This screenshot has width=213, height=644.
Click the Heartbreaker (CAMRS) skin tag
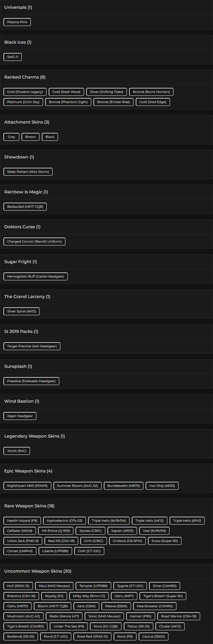[x=155, y=606]
